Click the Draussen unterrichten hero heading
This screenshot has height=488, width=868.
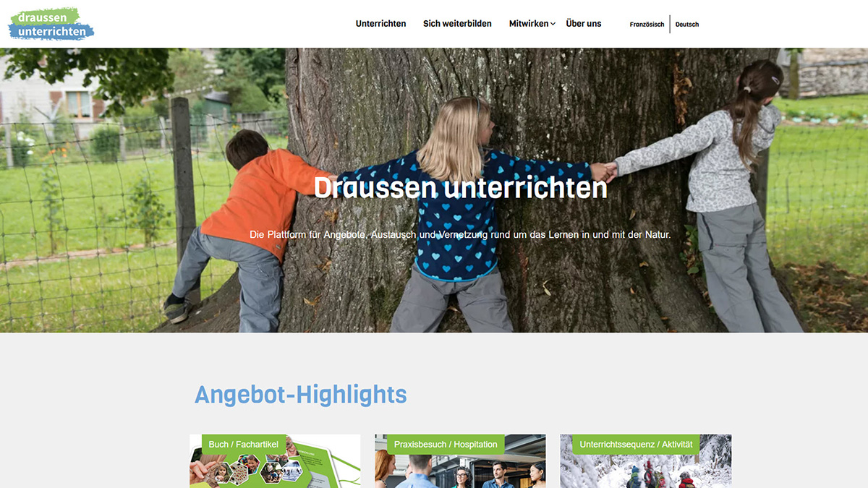click(x=461, y=188)
